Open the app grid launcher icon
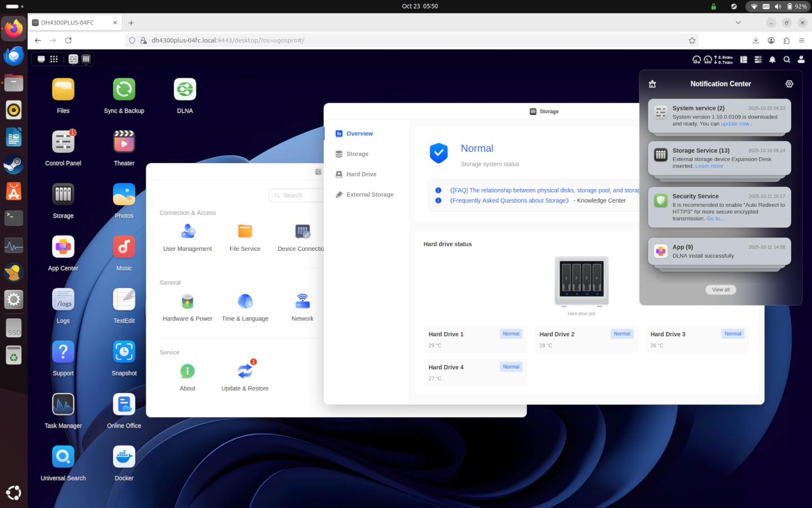 click(x=54, y=59)
